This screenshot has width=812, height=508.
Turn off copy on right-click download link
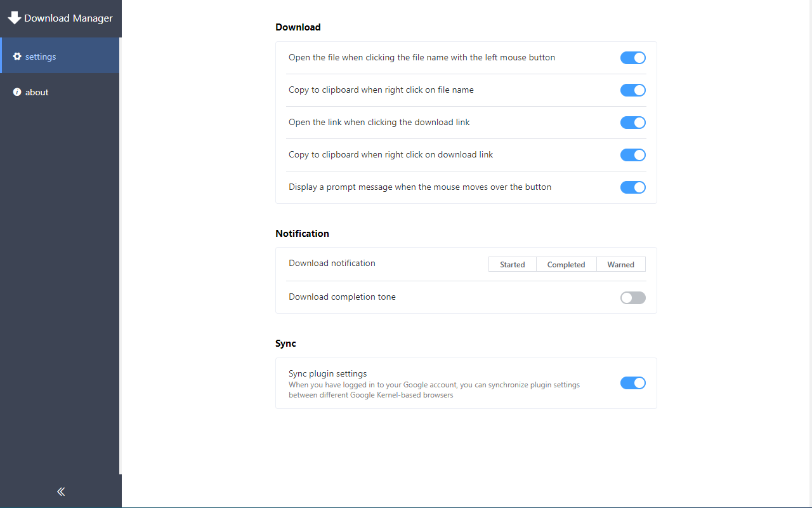pyautogui.click(x=632, y=155)
